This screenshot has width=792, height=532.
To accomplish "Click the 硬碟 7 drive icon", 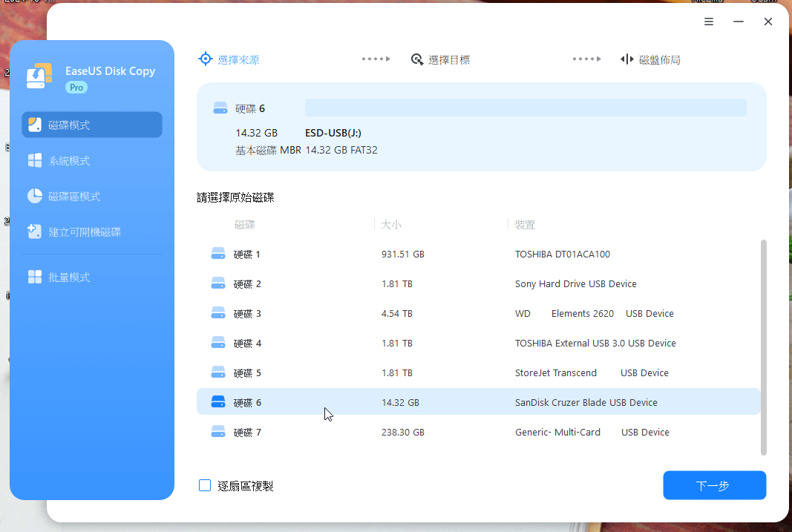I will [218, 432].
